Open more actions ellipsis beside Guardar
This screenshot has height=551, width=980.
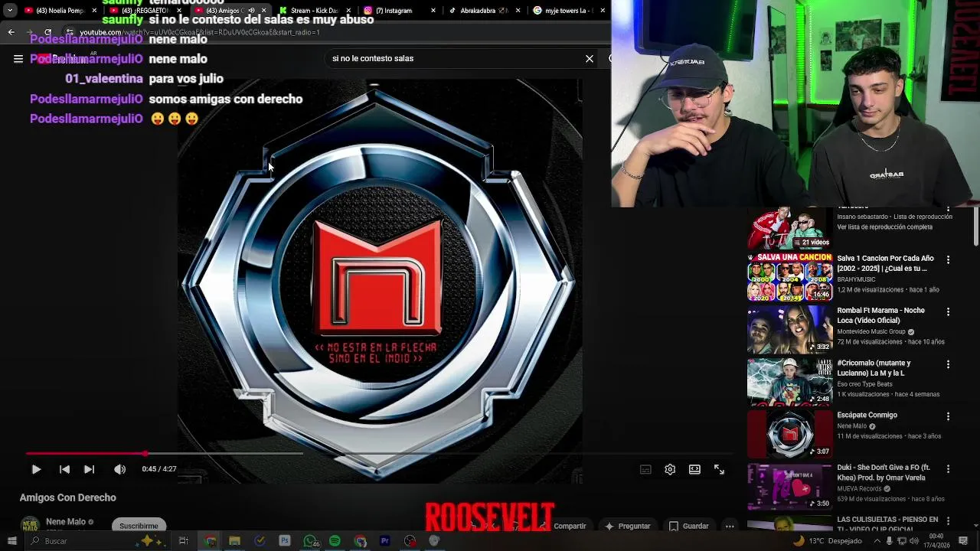[730, 526]
